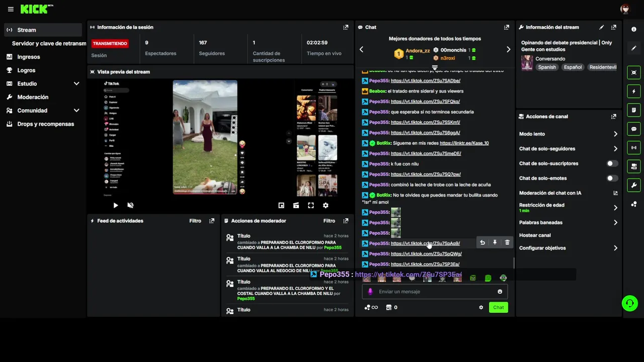The image size is (644, 362).
Task: Click the green Chat send button
Action: tap(498, 307)
